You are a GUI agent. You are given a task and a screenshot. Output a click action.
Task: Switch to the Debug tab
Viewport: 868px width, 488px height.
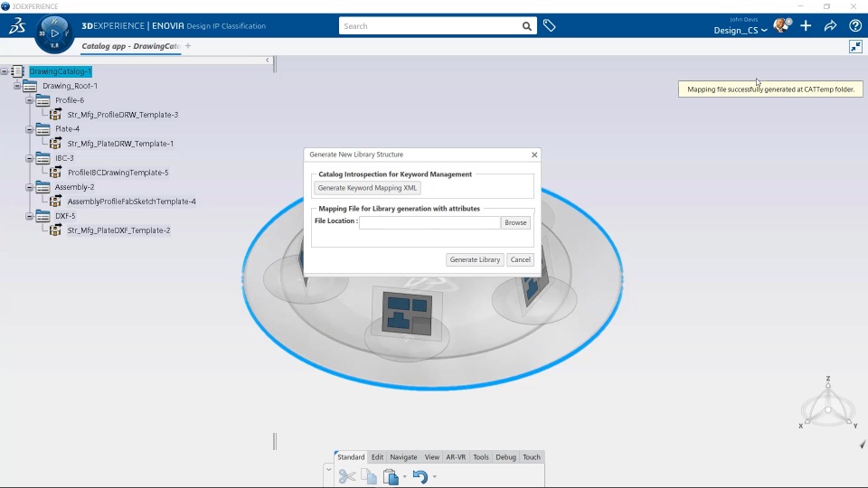(505, 457)
